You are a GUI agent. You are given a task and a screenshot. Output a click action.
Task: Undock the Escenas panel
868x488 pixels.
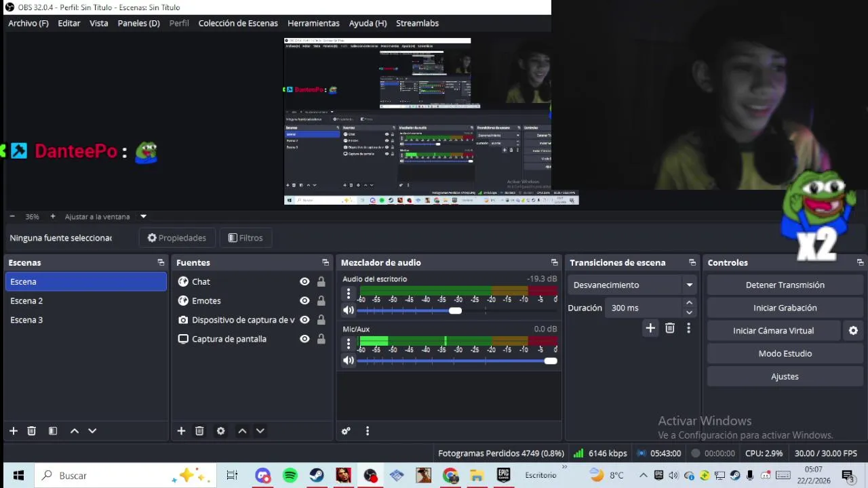tap(161, 263)
